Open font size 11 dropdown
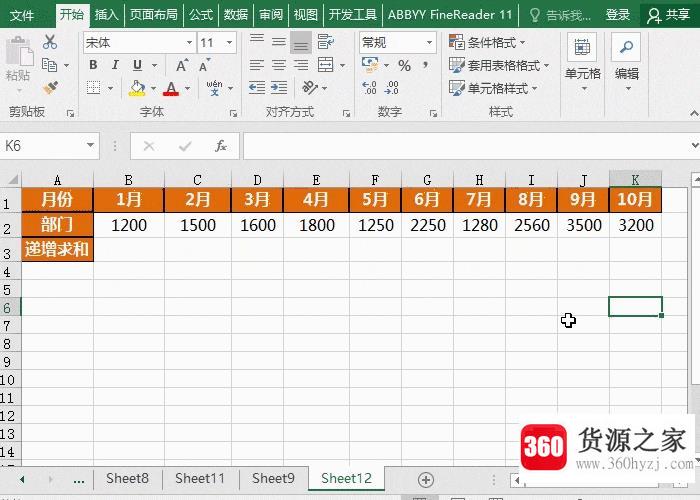700x500 pixels. click(229, 43)
